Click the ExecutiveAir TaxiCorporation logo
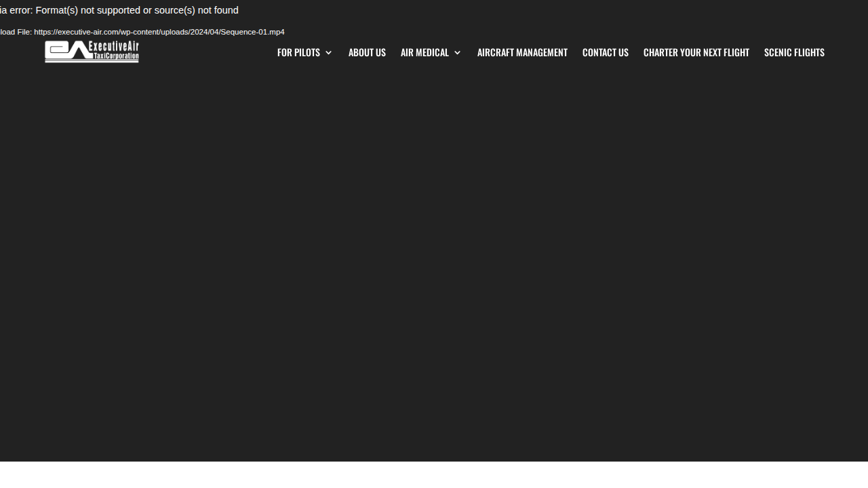 (x=92, y=52)
